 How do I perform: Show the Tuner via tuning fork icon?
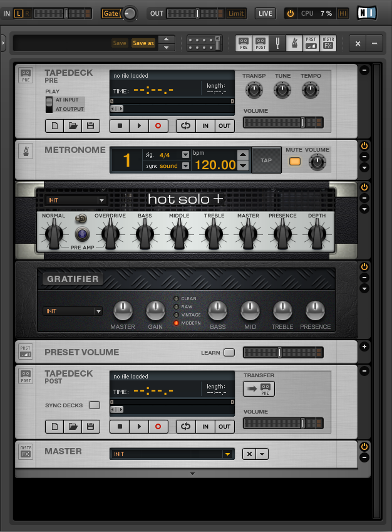coord(277,43)
